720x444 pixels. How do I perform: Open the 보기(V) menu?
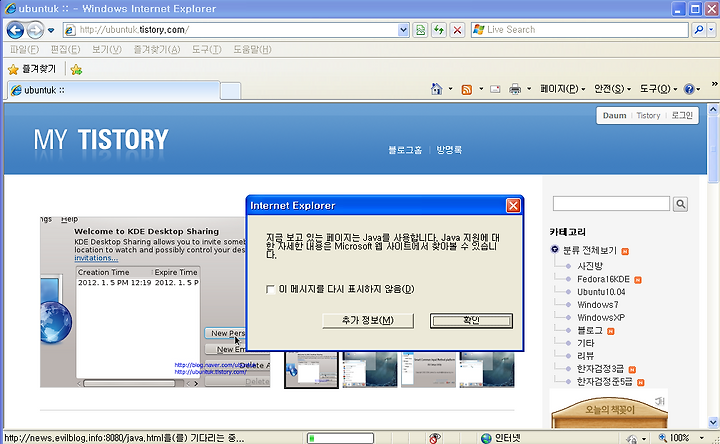[107, 49]
